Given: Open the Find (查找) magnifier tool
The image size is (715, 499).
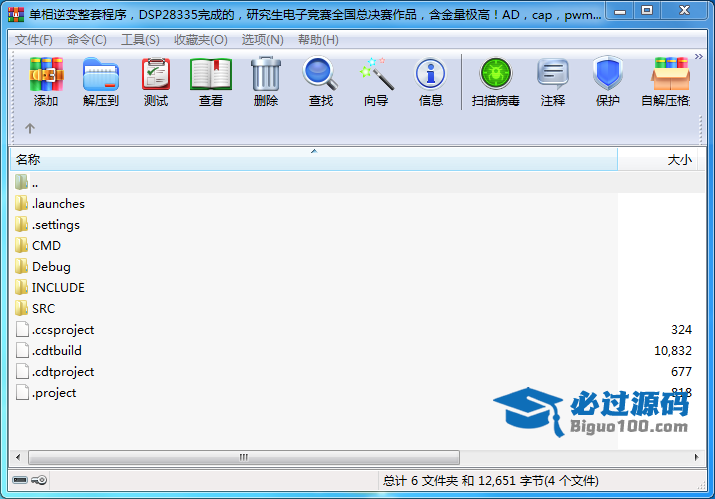Looking at the screenshot, I should [321, 82].
